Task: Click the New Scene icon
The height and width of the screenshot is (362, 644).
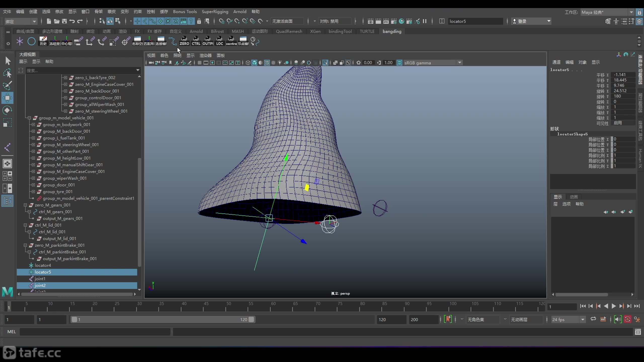Action: click(49, 21)
